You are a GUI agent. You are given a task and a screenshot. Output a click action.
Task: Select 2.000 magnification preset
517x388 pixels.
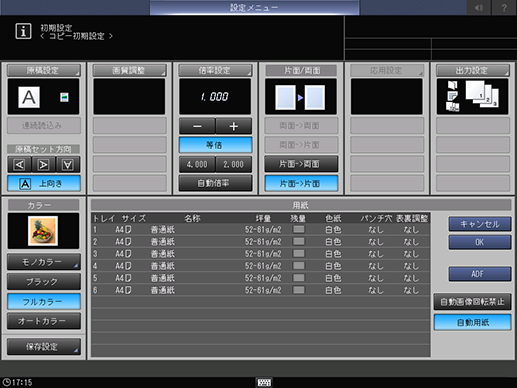[x=234, y=164]
